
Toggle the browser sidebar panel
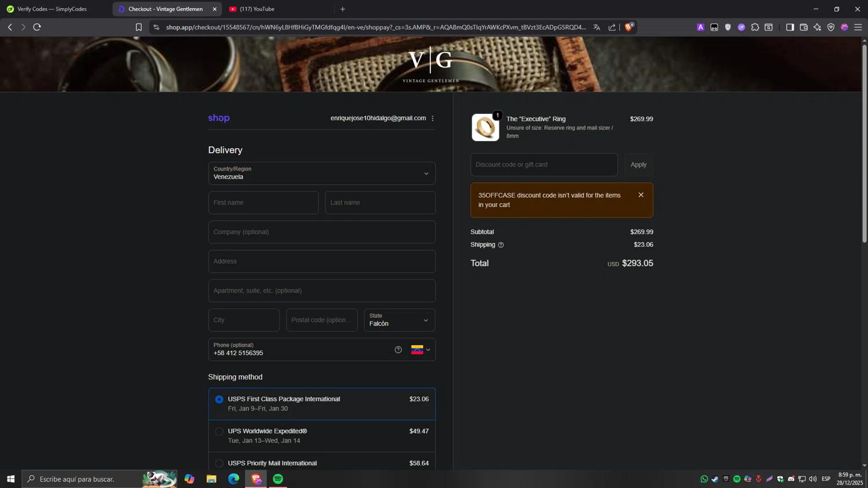(790, 27)
